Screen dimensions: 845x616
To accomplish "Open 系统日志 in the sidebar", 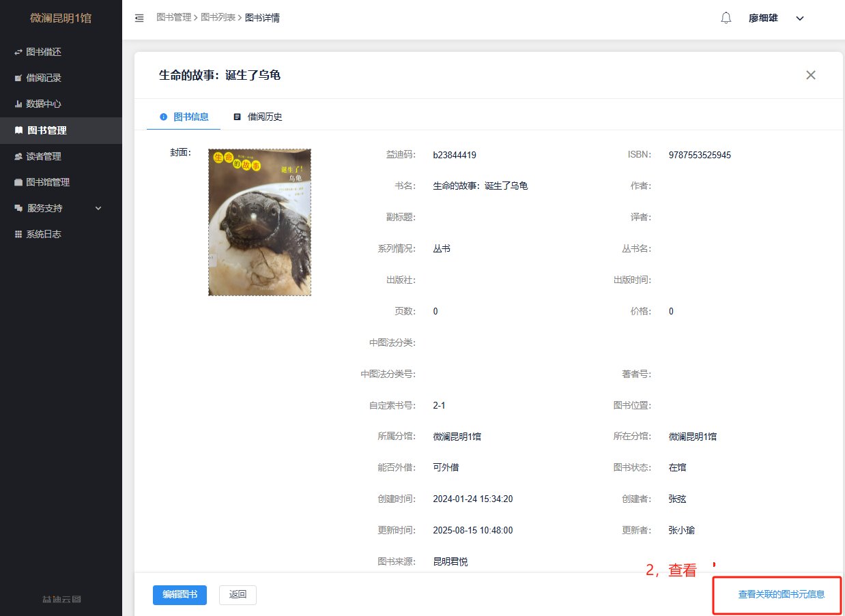I will [x=44, y=234].
